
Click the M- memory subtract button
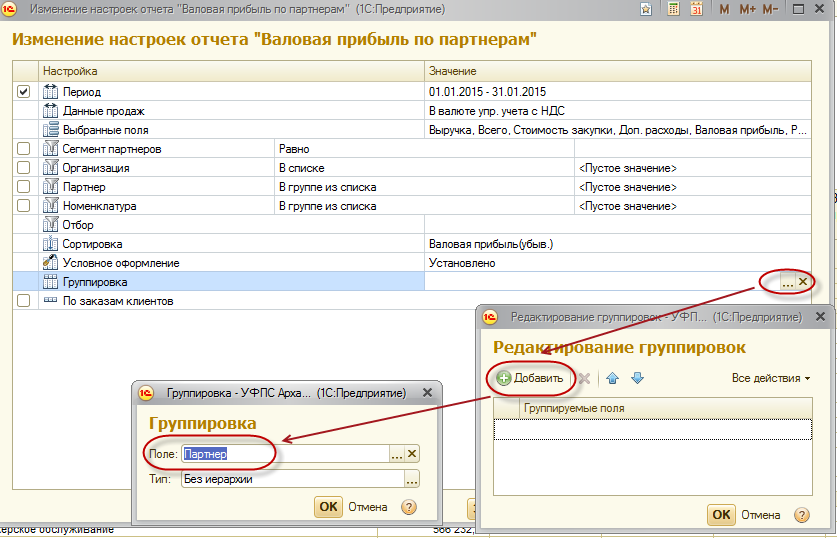770,9
